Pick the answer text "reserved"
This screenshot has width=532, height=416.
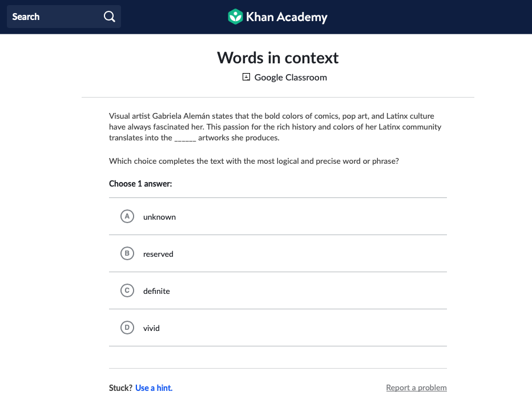[158, 255]
